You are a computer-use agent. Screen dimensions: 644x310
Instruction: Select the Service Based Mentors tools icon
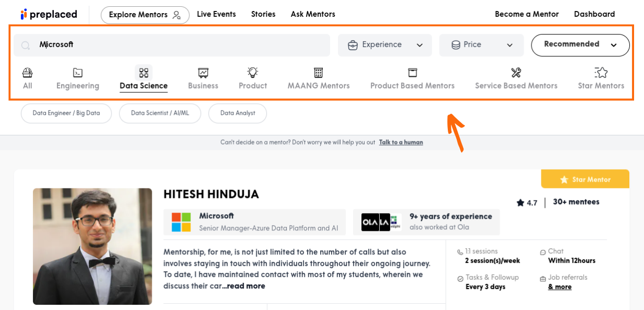tap(516, 73)
